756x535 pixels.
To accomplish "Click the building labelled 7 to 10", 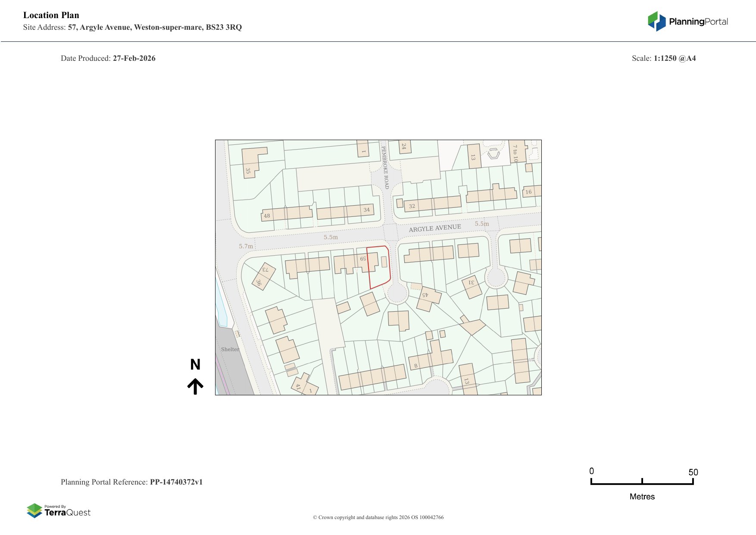I will (x=515, y=153).
